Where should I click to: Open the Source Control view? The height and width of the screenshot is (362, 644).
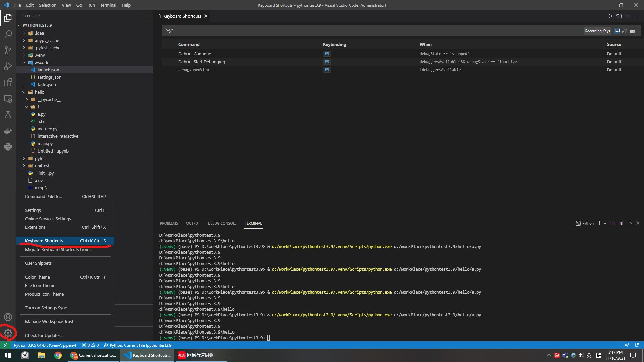pyautogui.click(x=8, y=50)
